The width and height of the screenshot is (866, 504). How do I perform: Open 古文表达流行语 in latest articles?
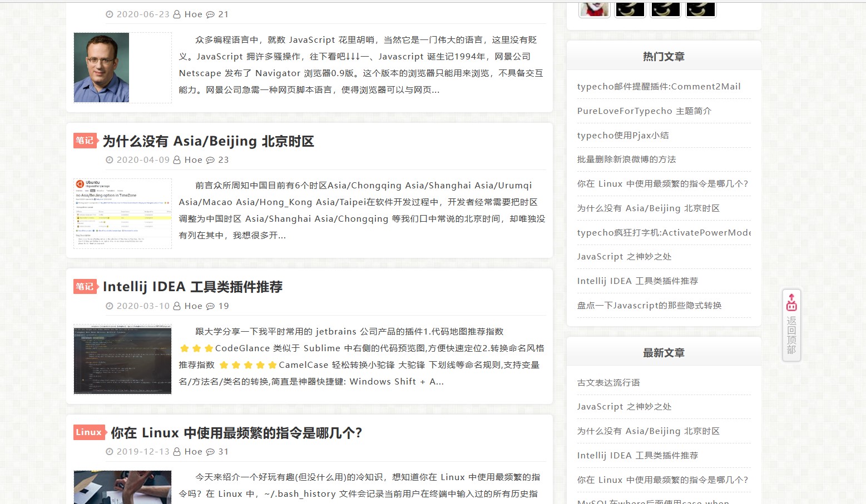click(607, 382)
